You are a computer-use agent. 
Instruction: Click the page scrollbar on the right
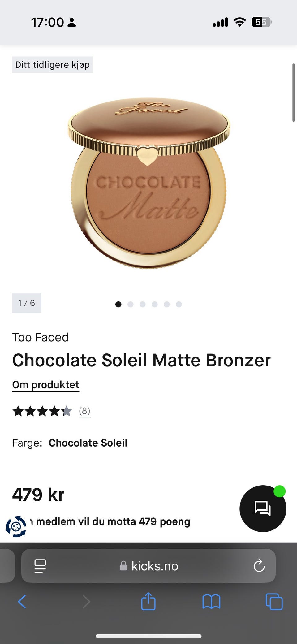(x=294, y=93)
